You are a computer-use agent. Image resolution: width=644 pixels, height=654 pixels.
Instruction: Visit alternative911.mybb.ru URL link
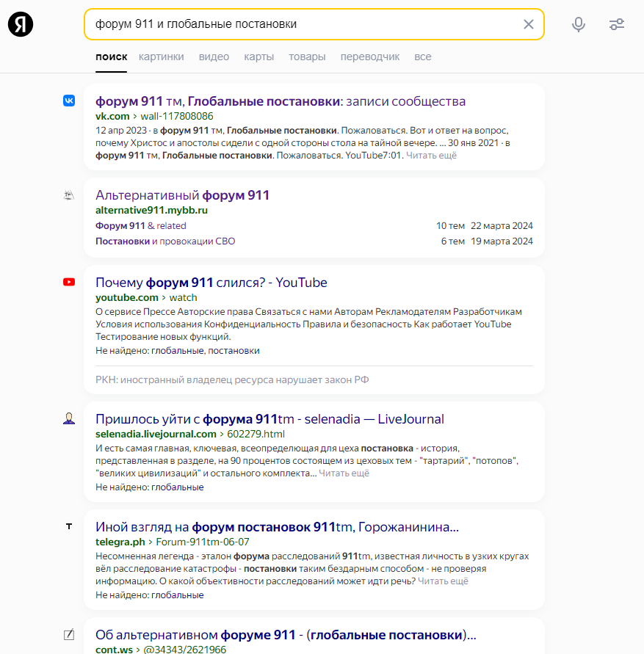[151, 210]
